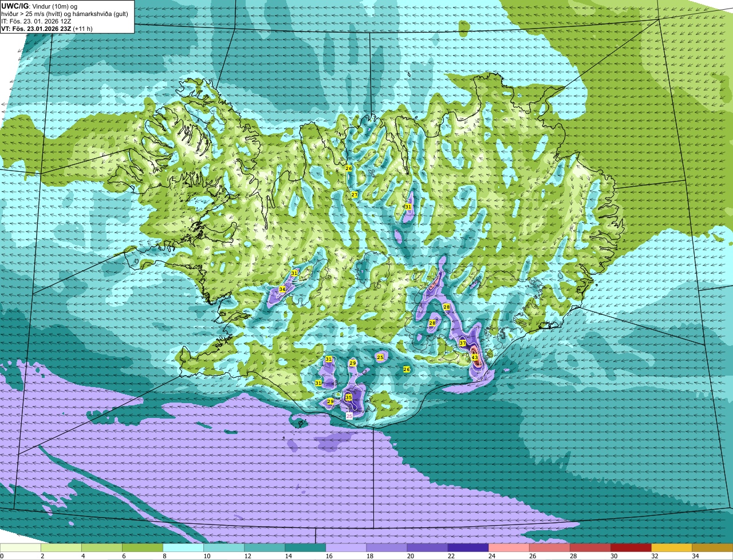Click the yellow gust label 27
Viewport: 733px width, 560px height.
click(354, 195)
